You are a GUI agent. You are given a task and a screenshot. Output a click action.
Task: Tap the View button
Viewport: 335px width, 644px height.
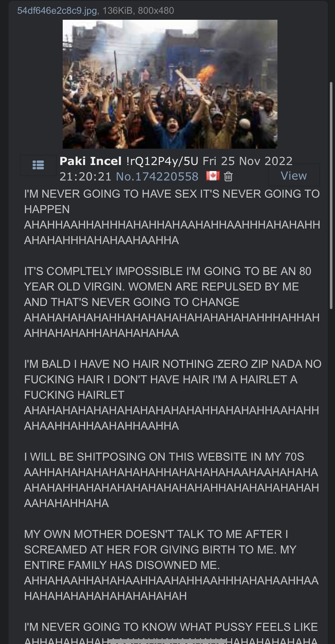[x=294, y=175]
